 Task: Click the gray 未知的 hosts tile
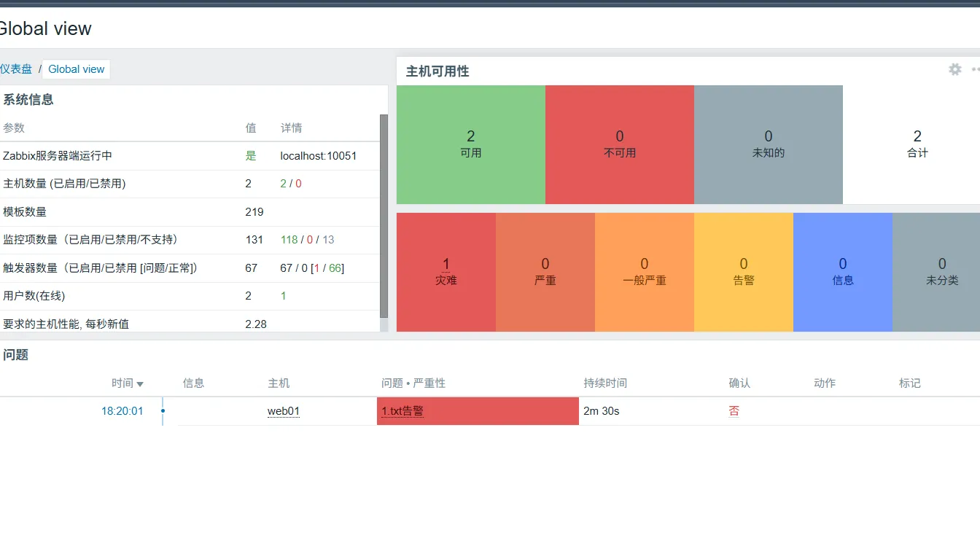[x=768, y=144]
